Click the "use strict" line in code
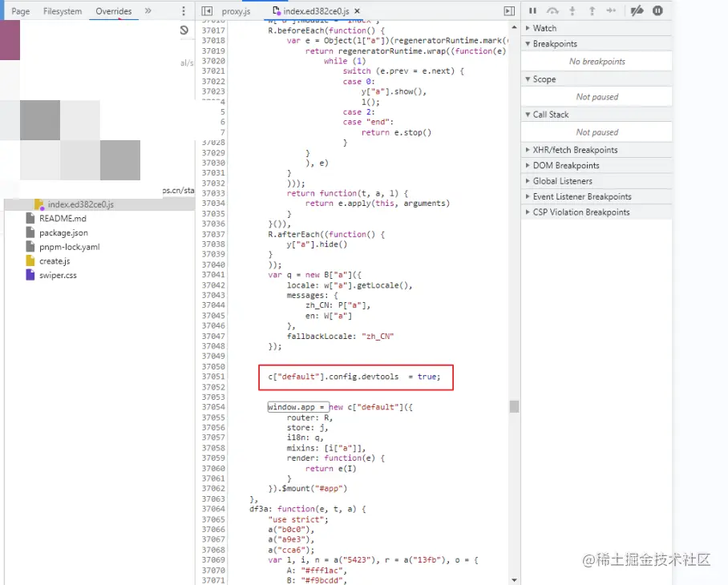 (298, 519)
